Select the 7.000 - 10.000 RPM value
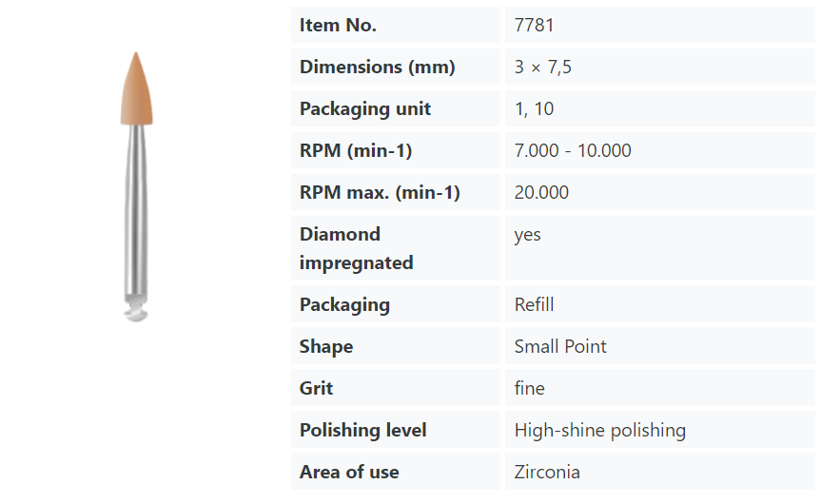Viewport: 821px width, 504px height. [x=573, y=151]
